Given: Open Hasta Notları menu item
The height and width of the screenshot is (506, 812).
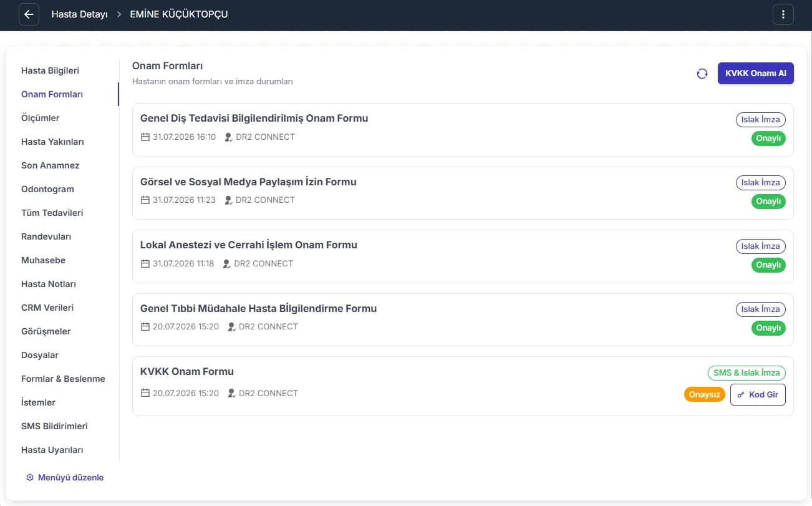Looking at the screenshot, I should point(49,284).
